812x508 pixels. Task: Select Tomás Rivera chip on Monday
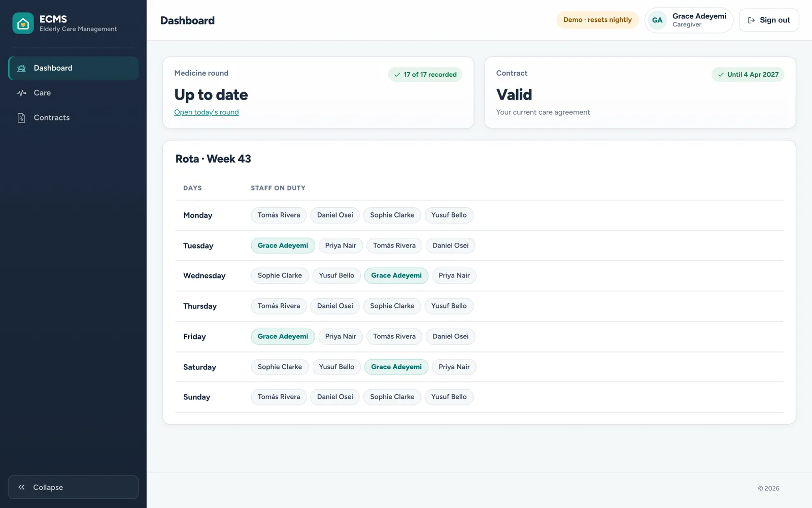(x=279, y=215)
